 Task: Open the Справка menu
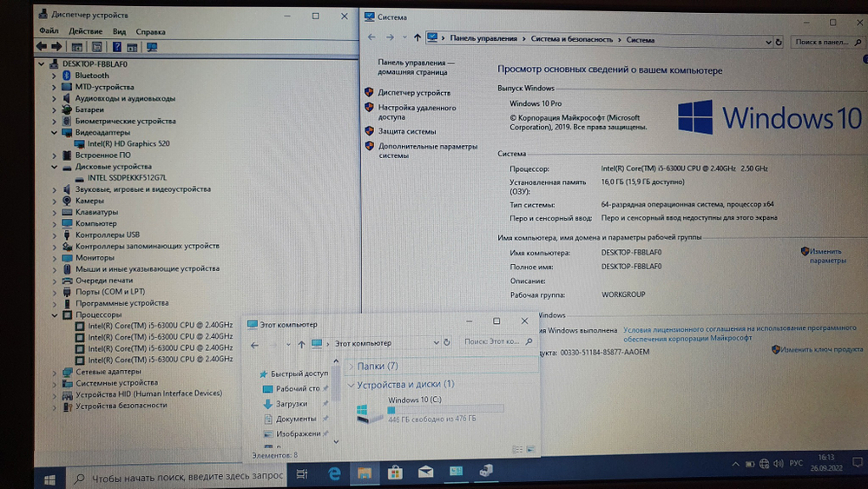(x=150, y=32)
